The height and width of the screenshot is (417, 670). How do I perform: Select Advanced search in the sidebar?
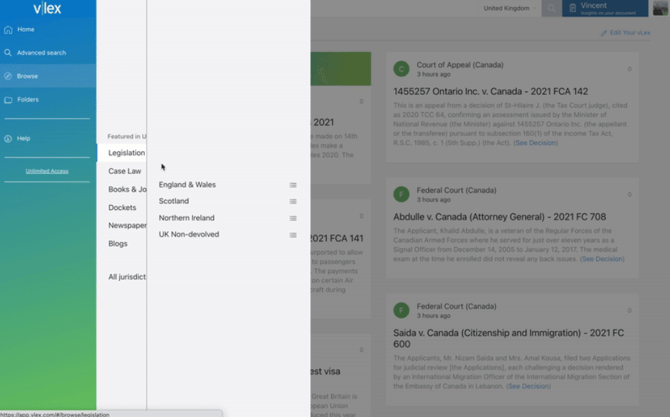(x=48, y=53)
